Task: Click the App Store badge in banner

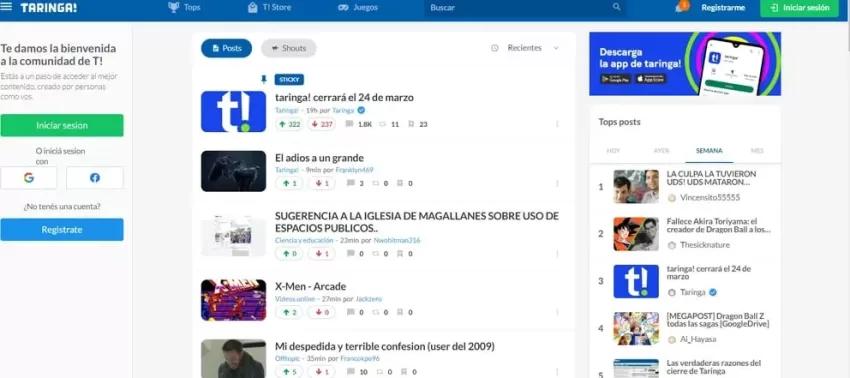Action: (651, 79)
